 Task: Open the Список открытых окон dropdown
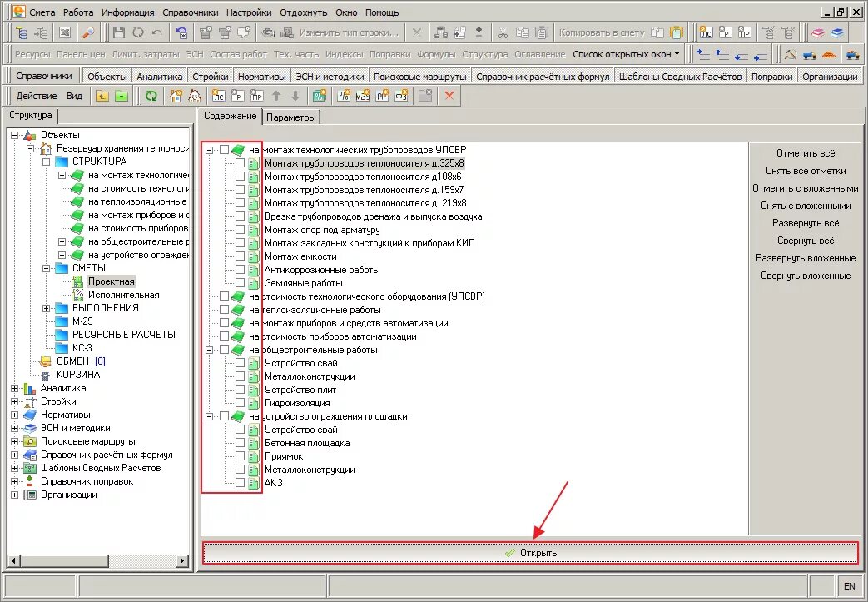(x=626, y=54)
